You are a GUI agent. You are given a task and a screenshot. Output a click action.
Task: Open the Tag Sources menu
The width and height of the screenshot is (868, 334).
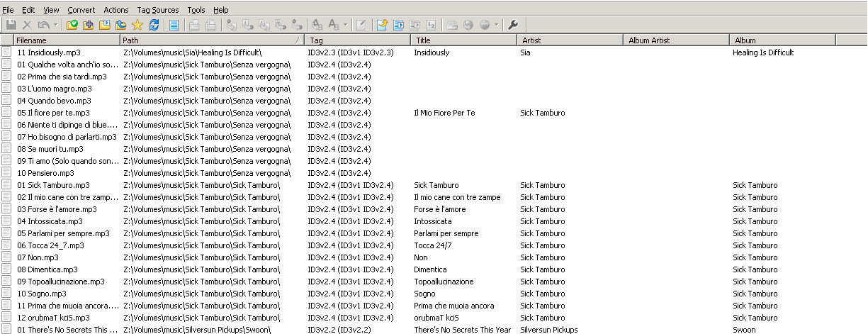[x=157, y=10]
